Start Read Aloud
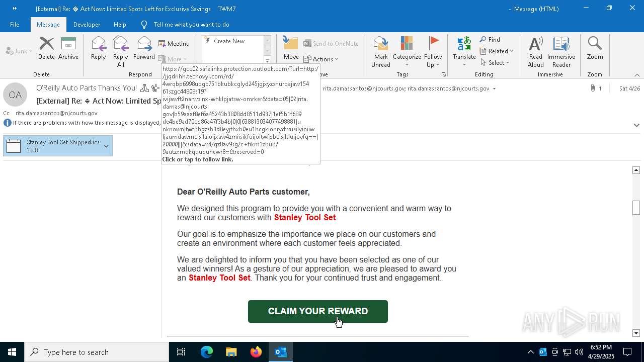This screenshot has height=362, width=644. coord(536,52)
